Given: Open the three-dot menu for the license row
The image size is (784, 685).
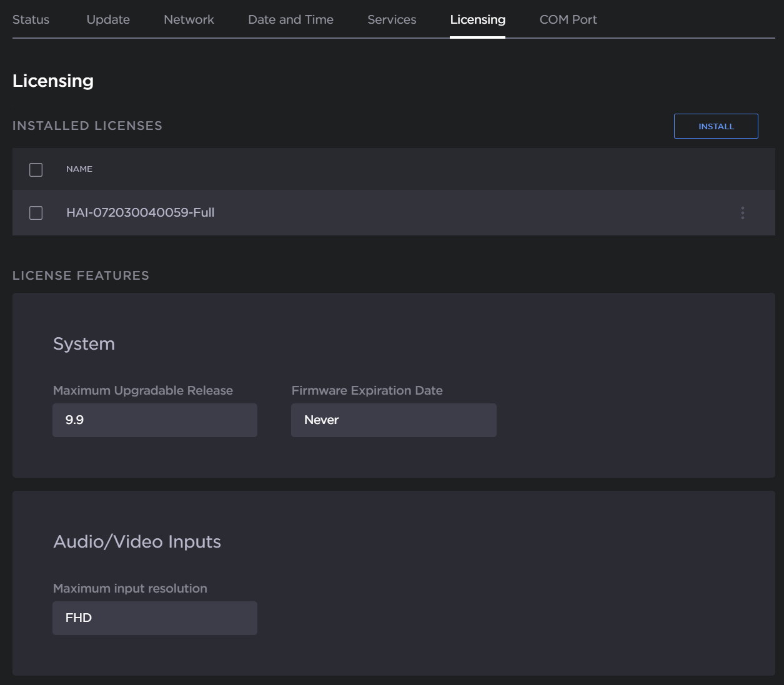Looking at the screenshot, I should [742, 213].
